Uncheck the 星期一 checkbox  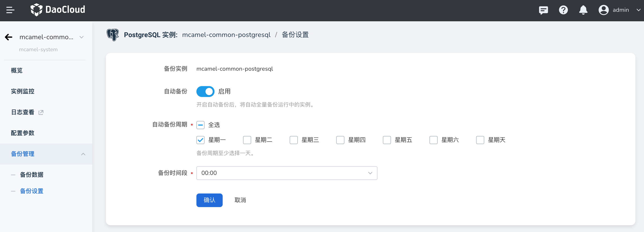pos(200,140)
